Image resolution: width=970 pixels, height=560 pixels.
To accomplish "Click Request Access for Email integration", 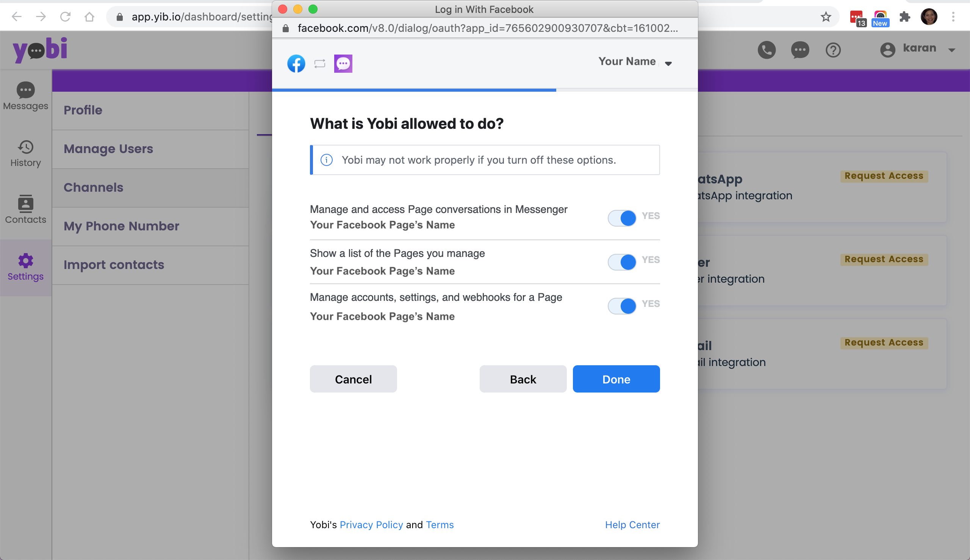I will 884,343.
